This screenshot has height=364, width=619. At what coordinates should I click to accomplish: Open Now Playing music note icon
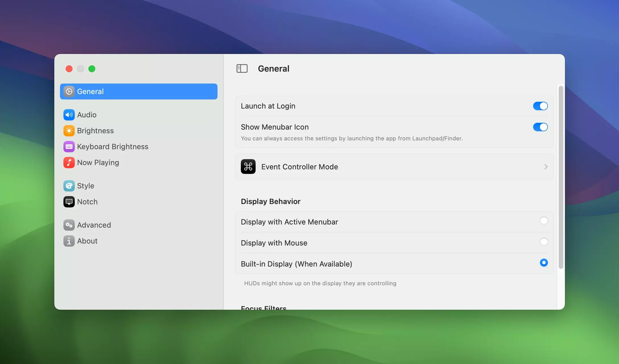69,163
